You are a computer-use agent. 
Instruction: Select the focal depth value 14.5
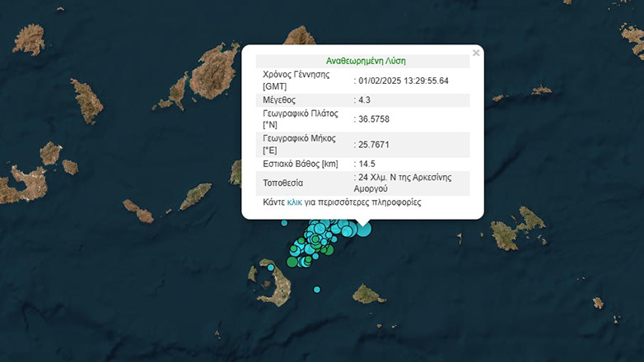pyautogui.click(x=366, y=165)
